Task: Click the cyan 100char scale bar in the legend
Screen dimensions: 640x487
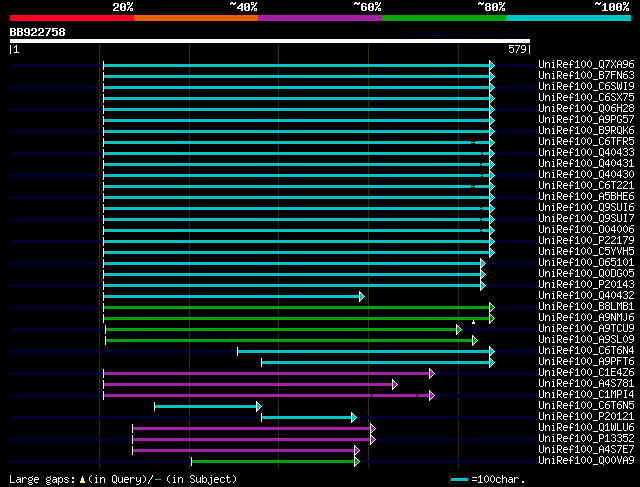Action: coord(459,480)
